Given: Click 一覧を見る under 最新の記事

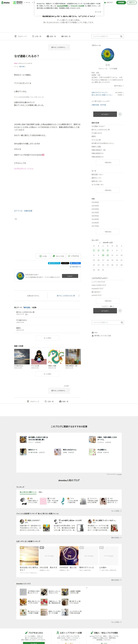Looking at the screenshot, I should pyautogui.click(x=108, y=163).
